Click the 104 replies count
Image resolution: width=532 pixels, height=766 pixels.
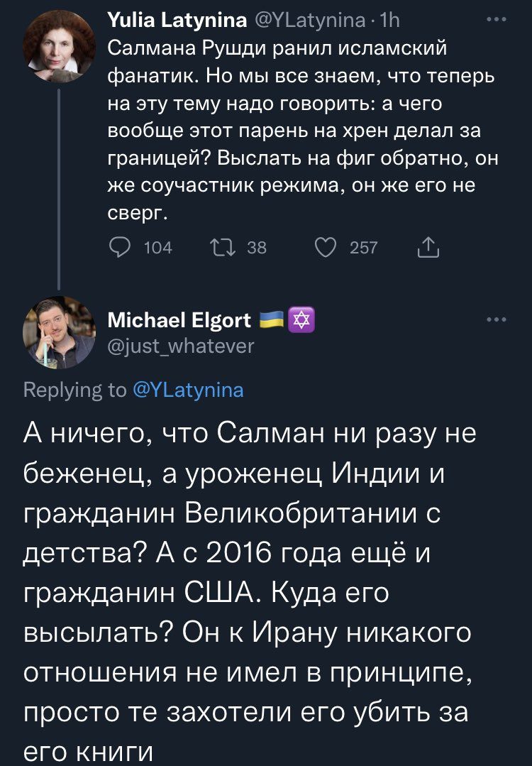157,247
